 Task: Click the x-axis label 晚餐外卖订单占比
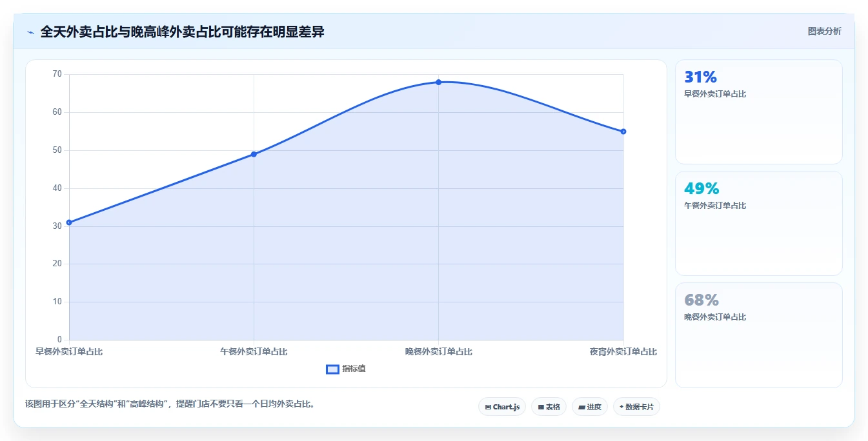pyautogui.click(x=438, y=352)
